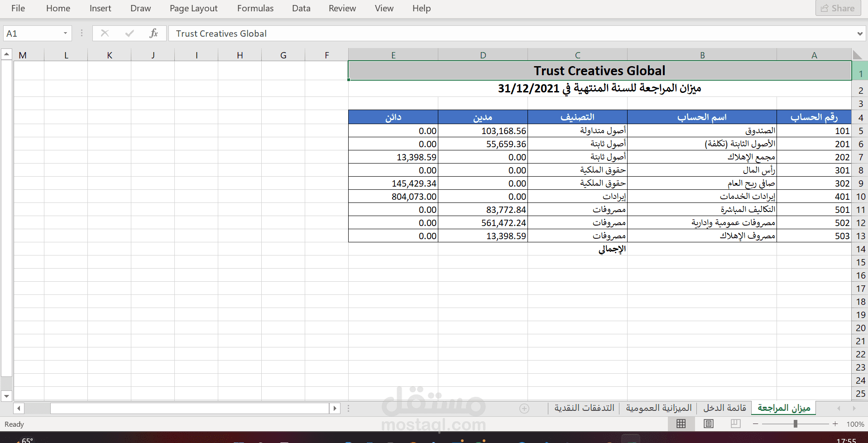Click the horizontal scrollbar thumb

(190, 409)
